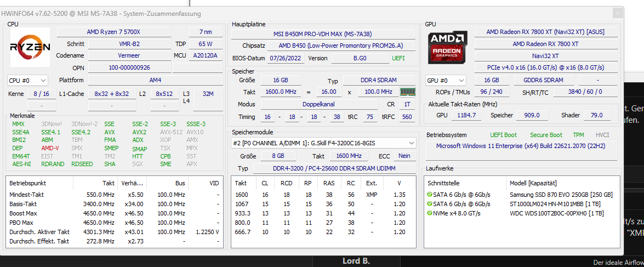Click Lord B. in the background window

(x=356, y=262)
